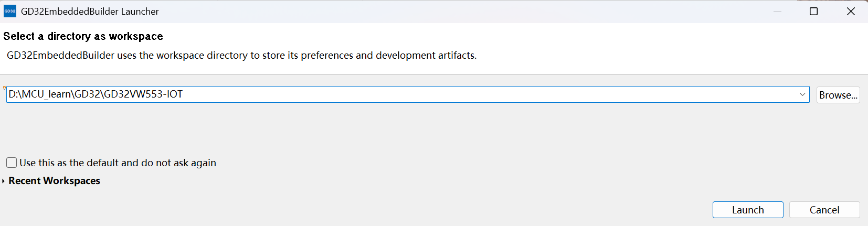Click the content-assist lightbulb beside the workspace field
Screen dimensions: 868x226
4,88
